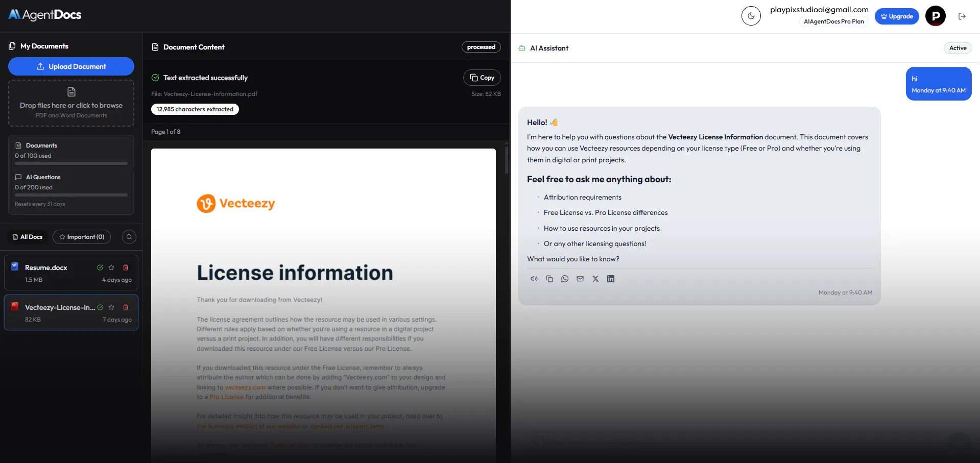This screenshot has height=463, width=980.
Task: Click the Upload Document button
Action: pyautogui.click(x=71, y=66)
